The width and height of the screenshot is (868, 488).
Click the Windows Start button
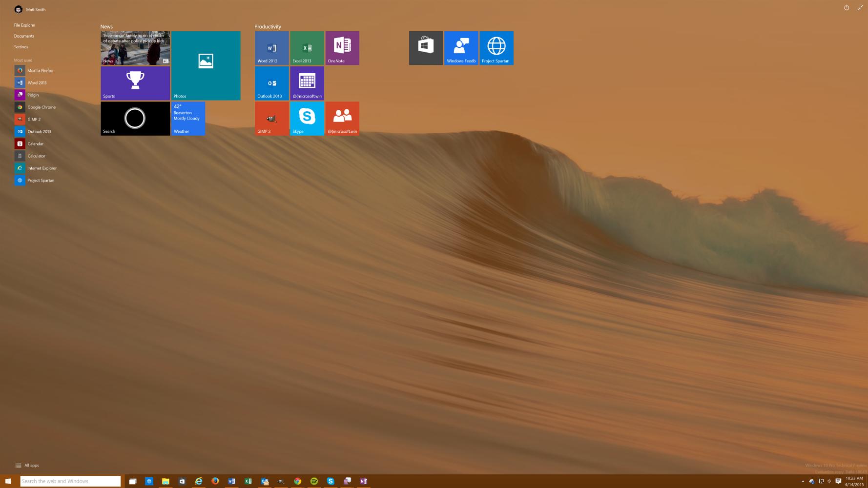coord(8,481)
